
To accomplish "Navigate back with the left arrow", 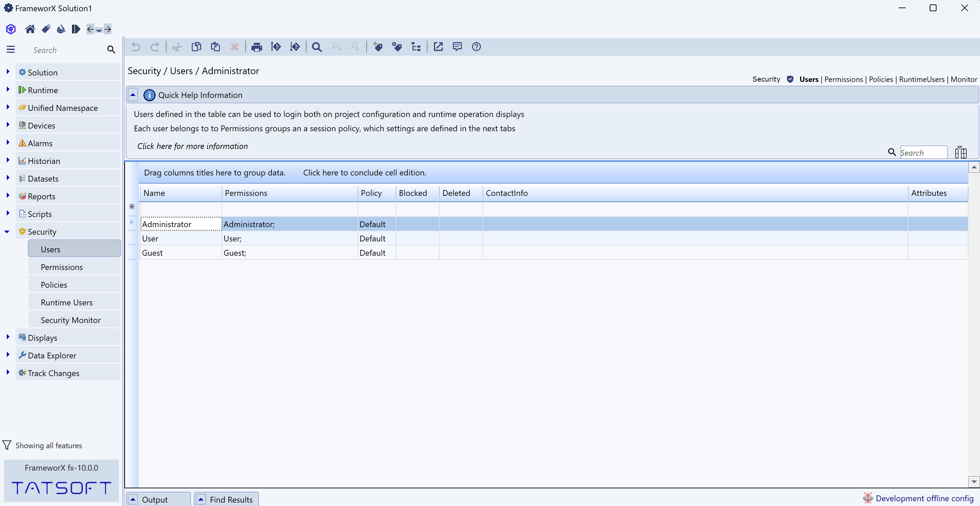I will pyautogui.click(x=90, y=29).
